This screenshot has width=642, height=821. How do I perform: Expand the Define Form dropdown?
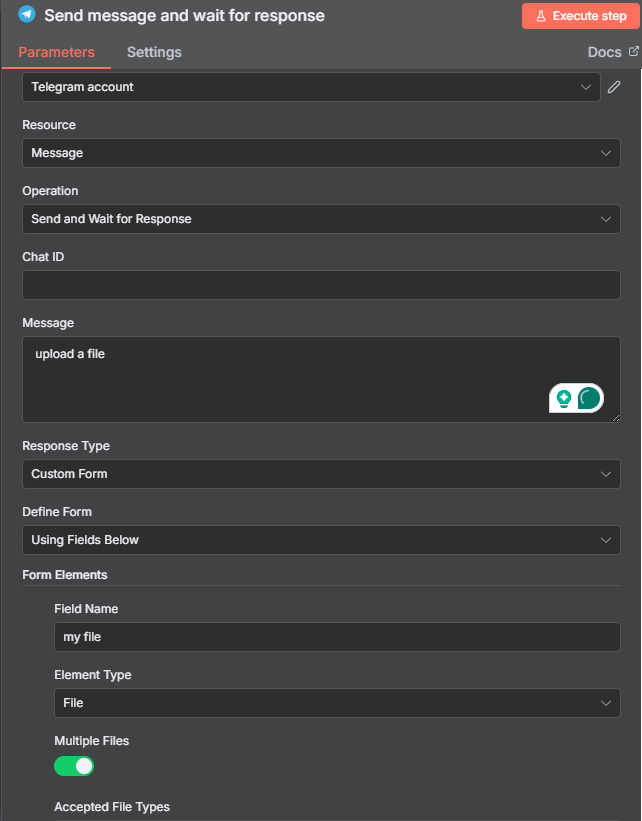321,540
